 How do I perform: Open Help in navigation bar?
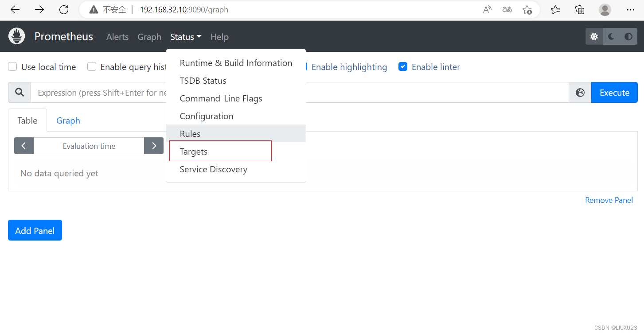[219, 37]
